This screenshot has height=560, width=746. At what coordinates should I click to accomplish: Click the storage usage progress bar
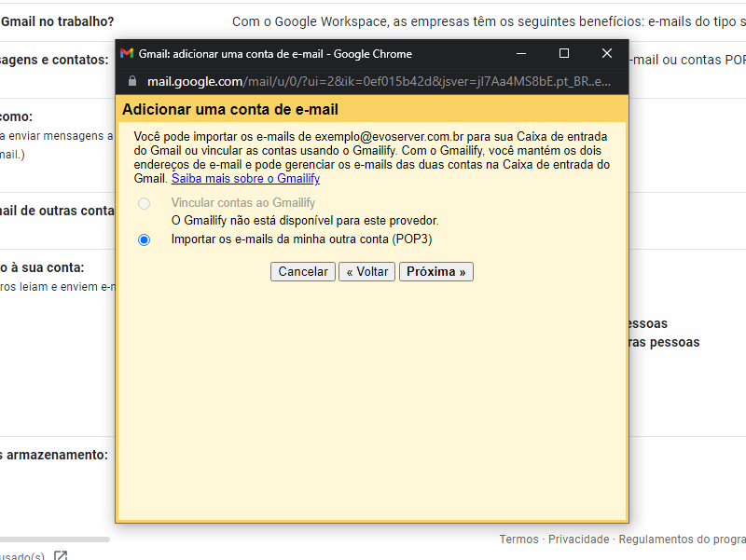55,540
